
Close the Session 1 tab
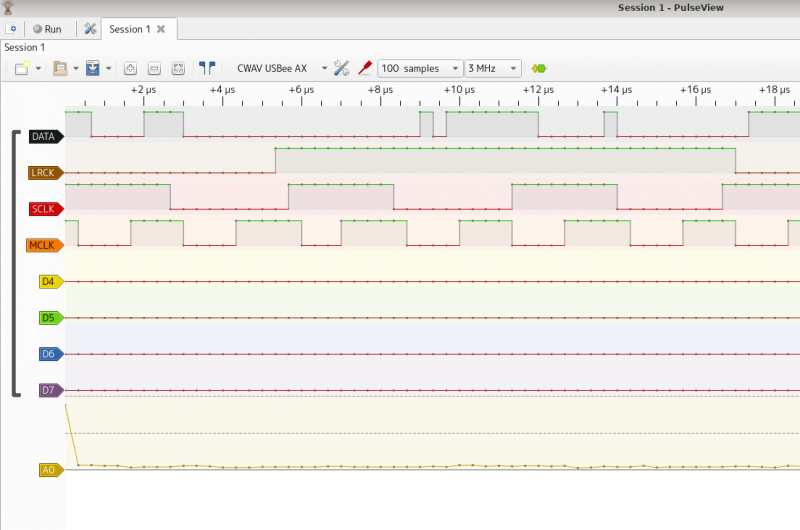(x=161, y=29)
